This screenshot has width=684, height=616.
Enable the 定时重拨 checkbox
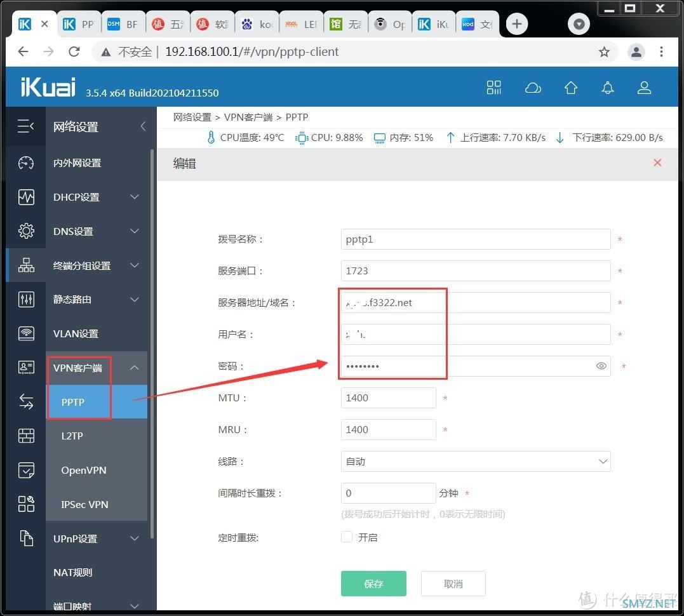347,537
